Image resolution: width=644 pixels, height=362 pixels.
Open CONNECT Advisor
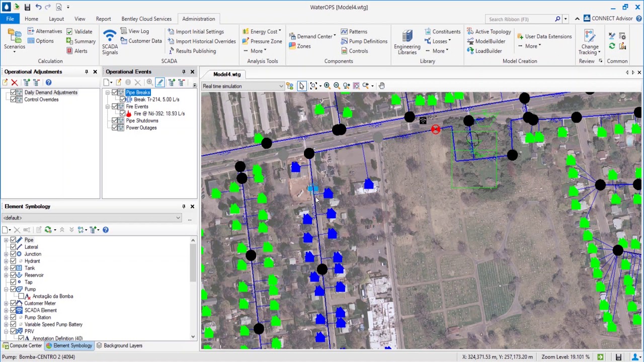click(x=608, y=19)
